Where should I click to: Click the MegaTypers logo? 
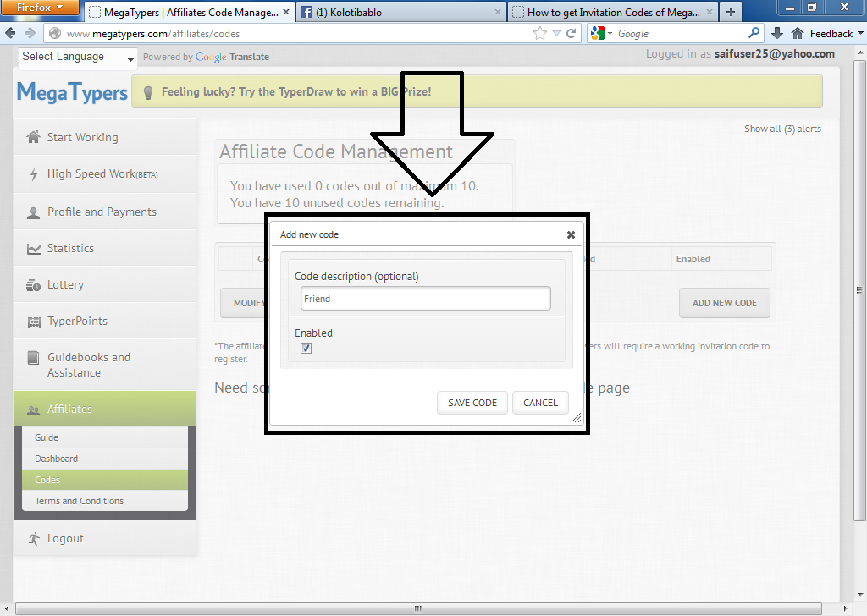[x=73, y=91]
